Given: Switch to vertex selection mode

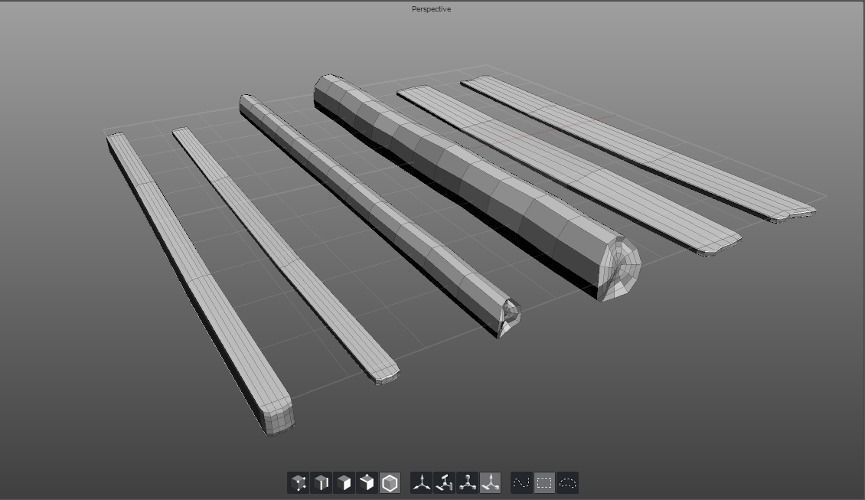Looking at the screenshot, I should click(298, 483).
